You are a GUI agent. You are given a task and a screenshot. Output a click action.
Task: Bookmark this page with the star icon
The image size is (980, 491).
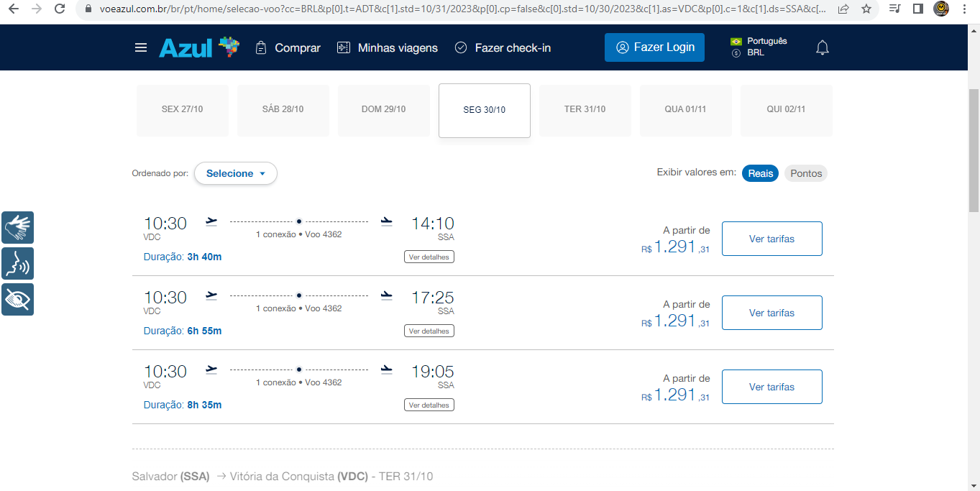(866, 9)
